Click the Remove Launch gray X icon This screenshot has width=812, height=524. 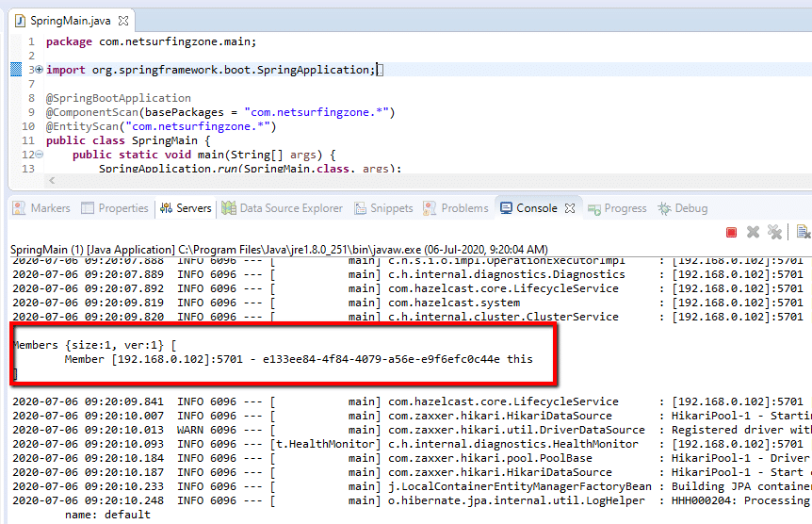(754, 232)
